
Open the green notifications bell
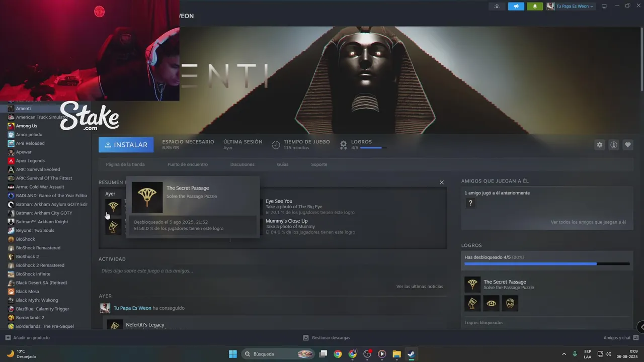535,6
